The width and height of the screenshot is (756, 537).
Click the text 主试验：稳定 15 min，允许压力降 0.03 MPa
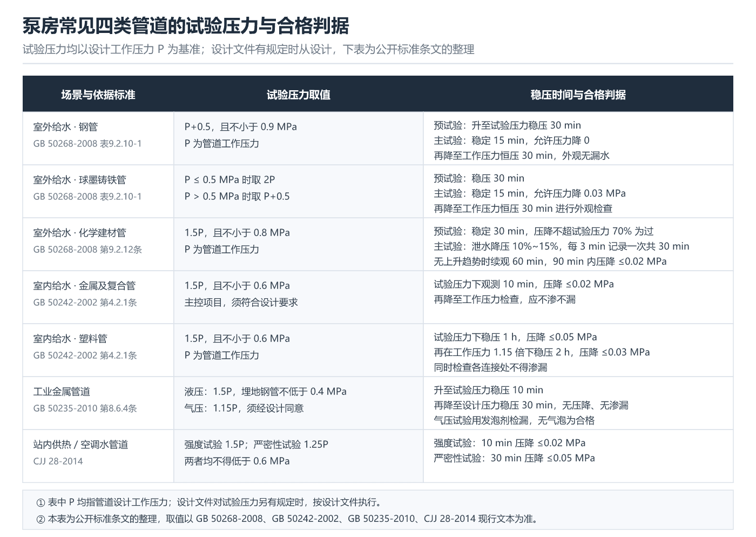[x=530, y=193]
